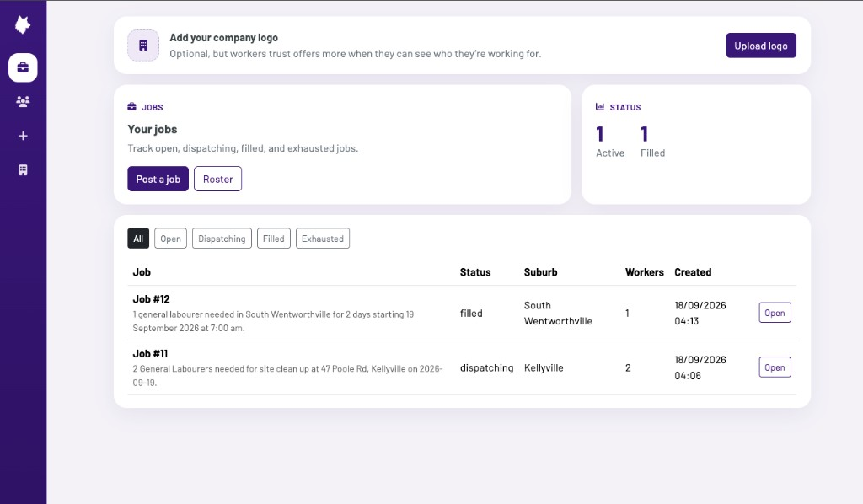Click workers count 1 in Job #12 row
The height and width of the screenshot is (504, 863).
tap(627, 313)
